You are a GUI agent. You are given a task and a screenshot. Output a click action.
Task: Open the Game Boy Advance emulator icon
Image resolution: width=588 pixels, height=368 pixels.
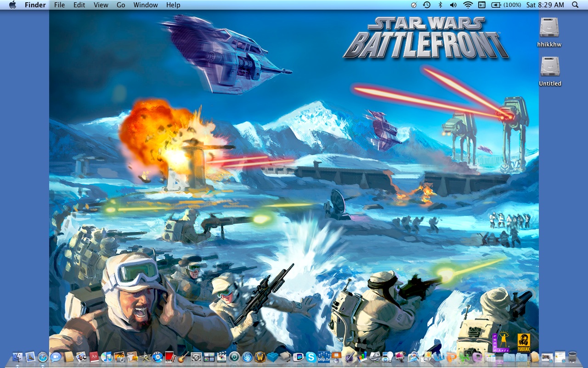click(299, 357)
